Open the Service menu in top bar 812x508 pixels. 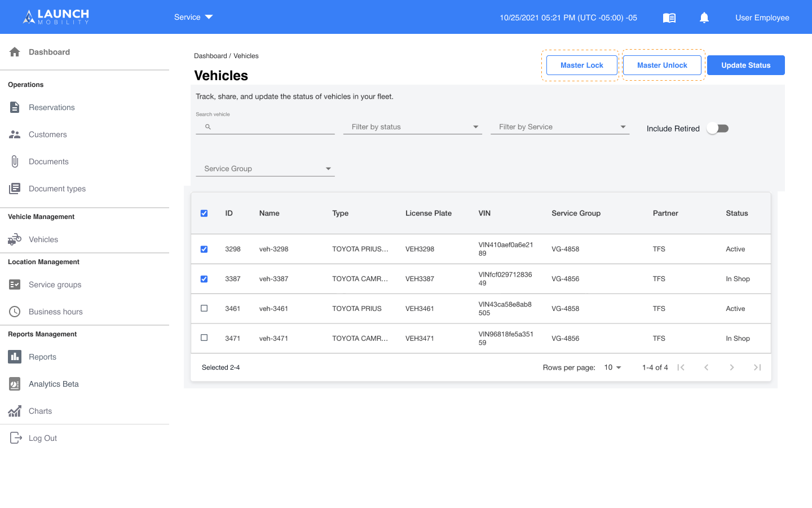tap(193, 17)
